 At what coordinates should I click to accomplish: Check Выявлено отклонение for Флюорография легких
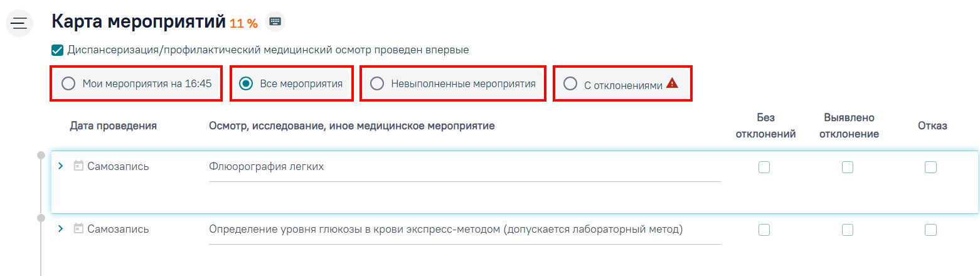coord(848,167)
